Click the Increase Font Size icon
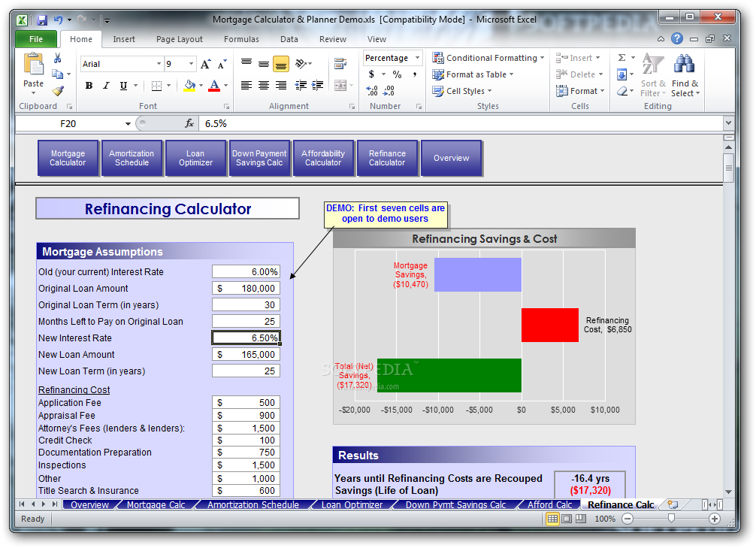Screen dimensions: 756x548 (x=205, y=64)
